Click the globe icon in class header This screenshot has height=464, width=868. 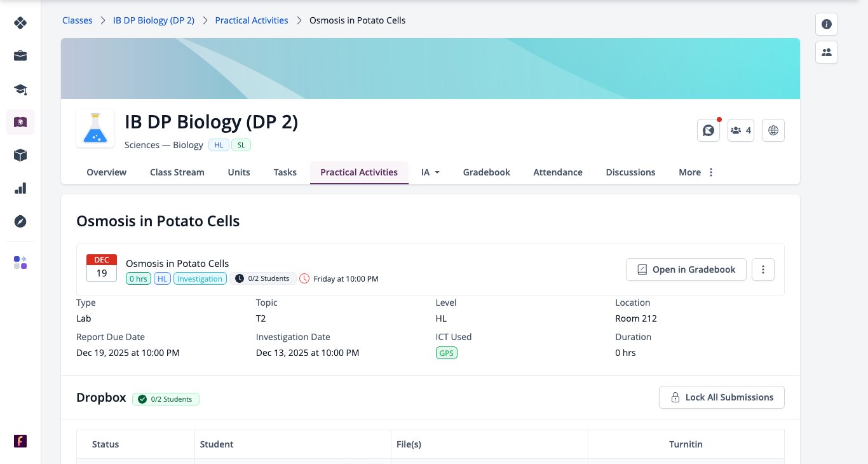[x=773, y=130]
